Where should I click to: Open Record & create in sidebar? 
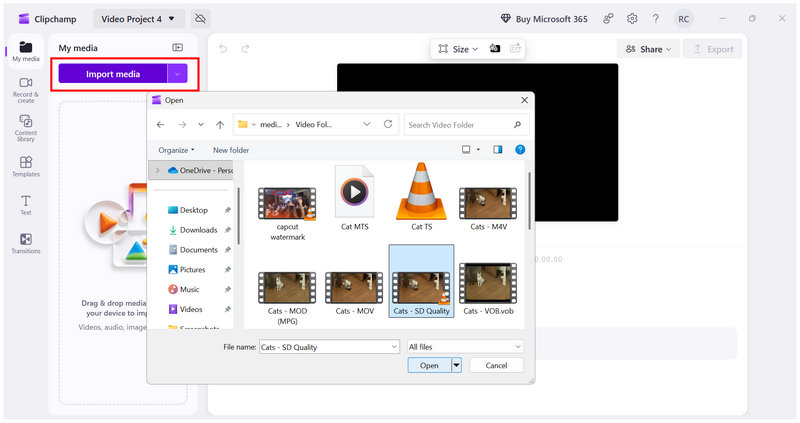coord(26,90)
